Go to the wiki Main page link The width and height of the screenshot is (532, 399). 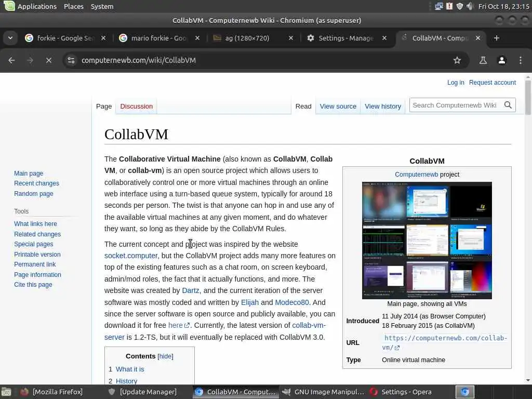(29, 174)
